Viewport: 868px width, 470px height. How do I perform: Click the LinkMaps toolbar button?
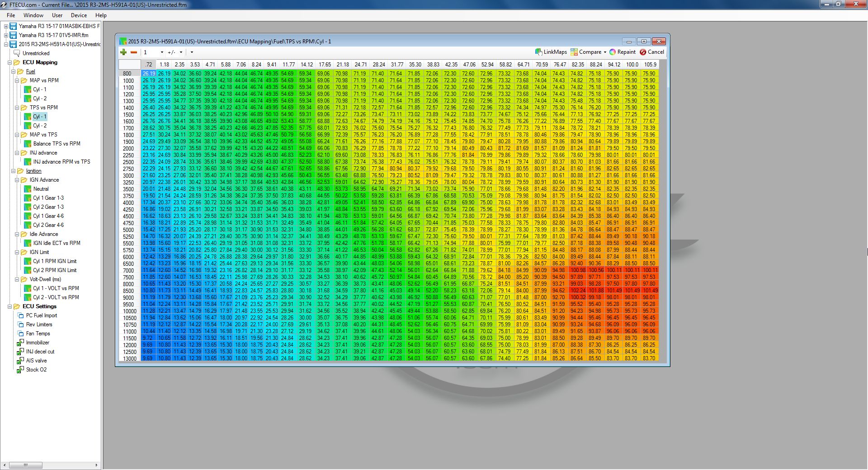click(x=551, y=52)
